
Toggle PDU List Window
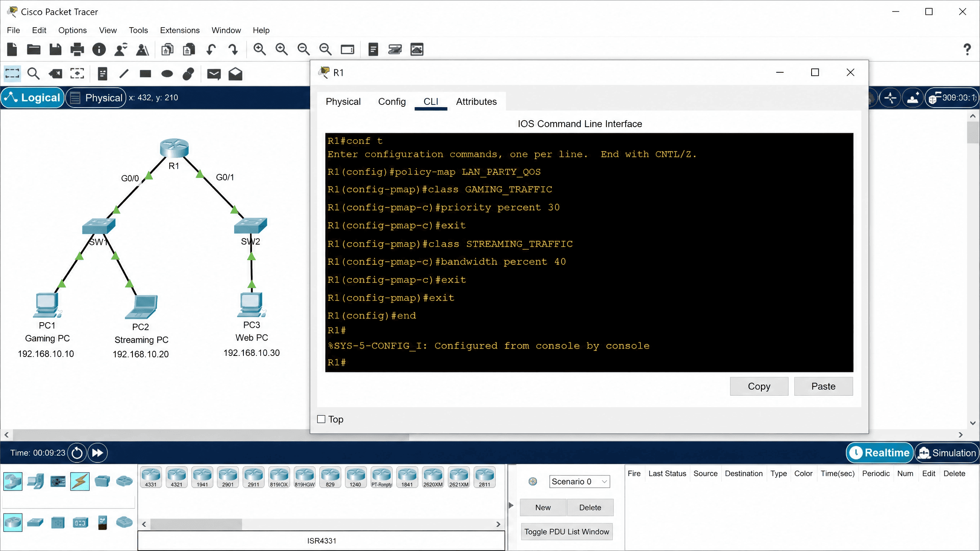coord(567,531)
